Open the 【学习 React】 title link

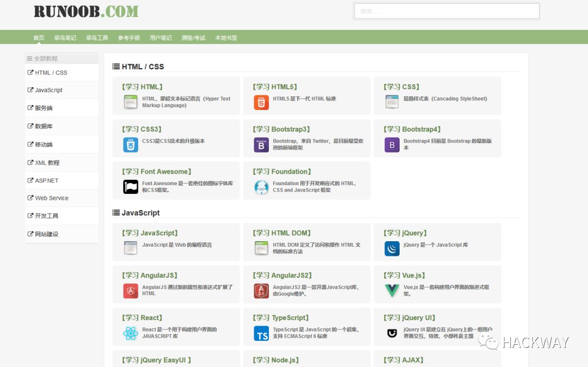pos(142,317)
